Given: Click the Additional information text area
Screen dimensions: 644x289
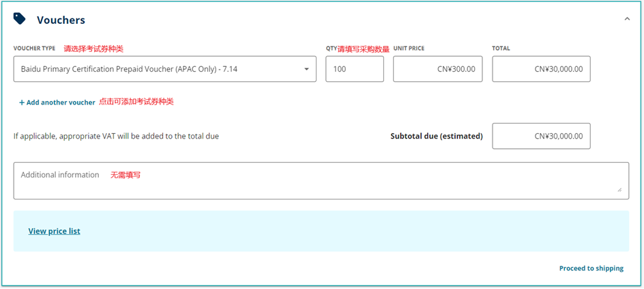Looking at the screenshot, I should pyautogui.click(x=321, y=181).
